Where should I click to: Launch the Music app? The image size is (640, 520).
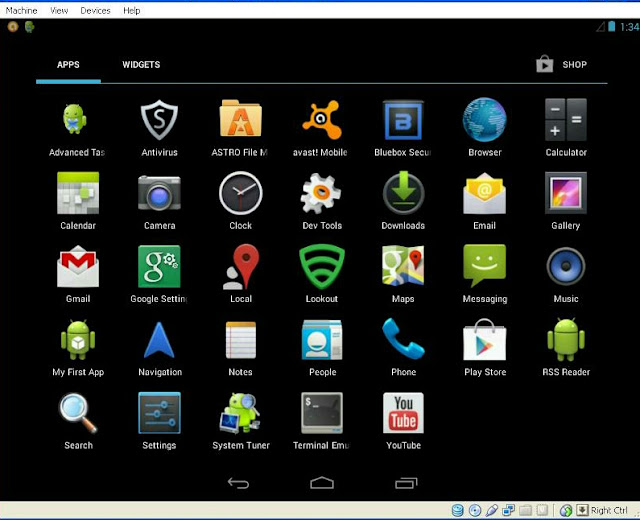click(x=566, y=274)
